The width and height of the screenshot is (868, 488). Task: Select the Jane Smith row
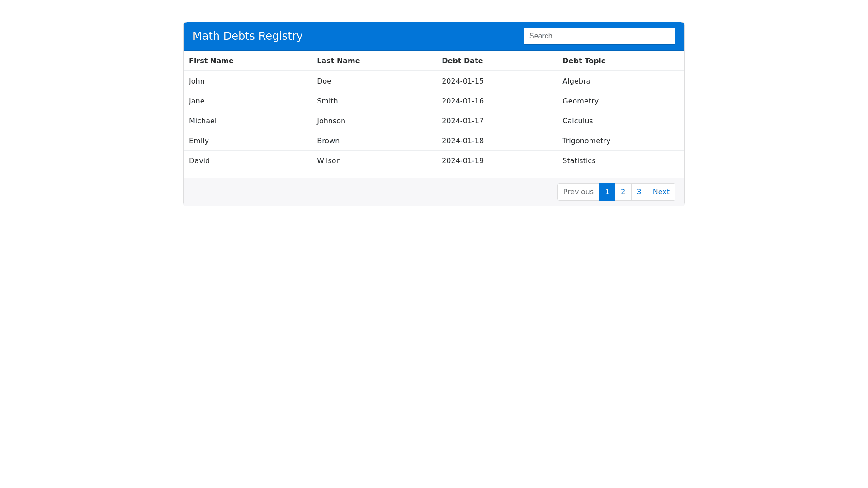pos(434,101)
